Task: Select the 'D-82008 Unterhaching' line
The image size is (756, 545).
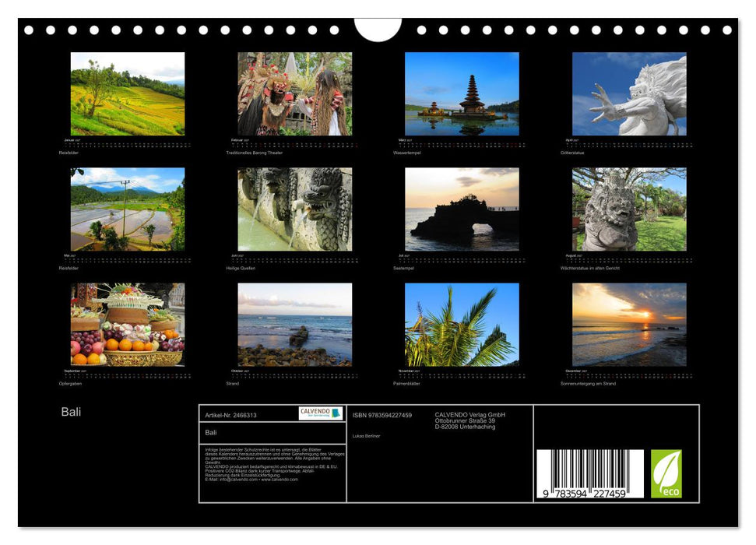Action: (x=465, y=427)
